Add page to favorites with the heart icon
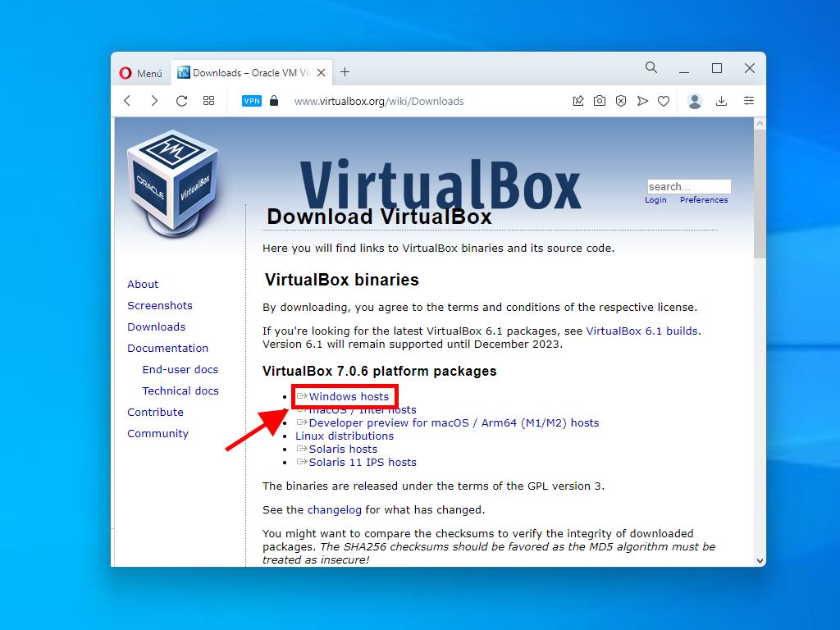The height and width of the screenshot is (630, 840). click(x=664, y=100)
